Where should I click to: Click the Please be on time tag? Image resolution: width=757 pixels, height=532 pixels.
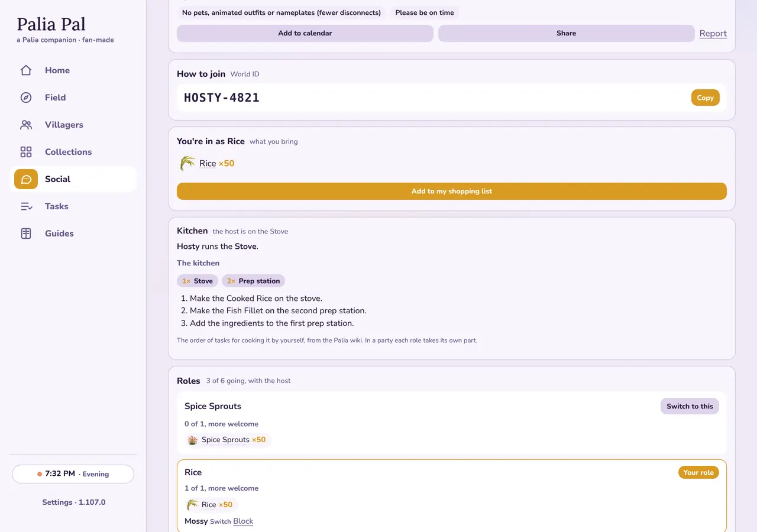point(425,12)
